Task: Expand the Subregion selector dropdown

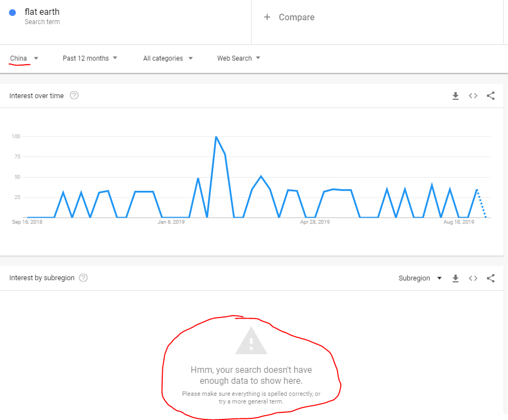Action: [420, 278]
